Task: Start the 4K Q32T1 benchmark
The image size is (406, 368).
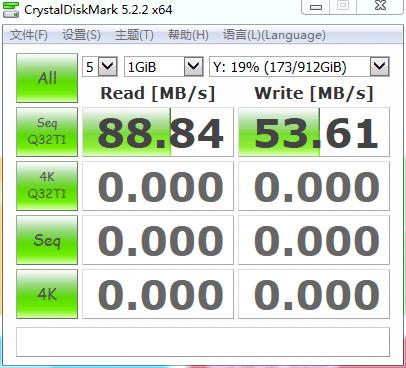Action: pyautogui.click(x=47, y=186)
